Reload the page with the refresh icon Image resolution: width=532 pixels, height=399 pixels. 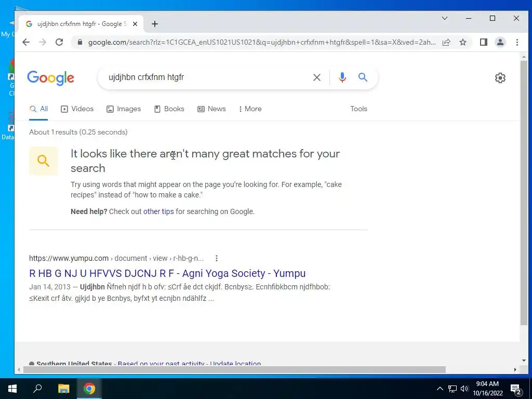pos(59,42)
